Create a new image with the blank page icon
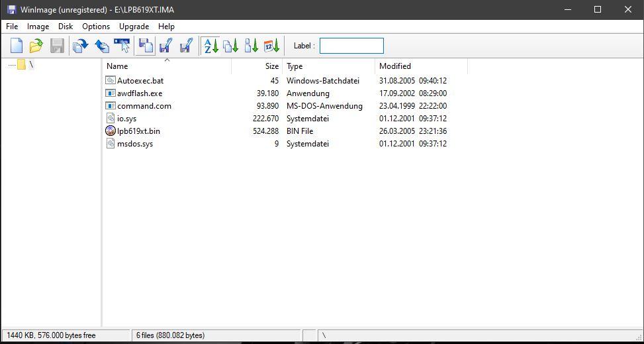The height and width of the screenshot is (344, 644). click(17, 46)
